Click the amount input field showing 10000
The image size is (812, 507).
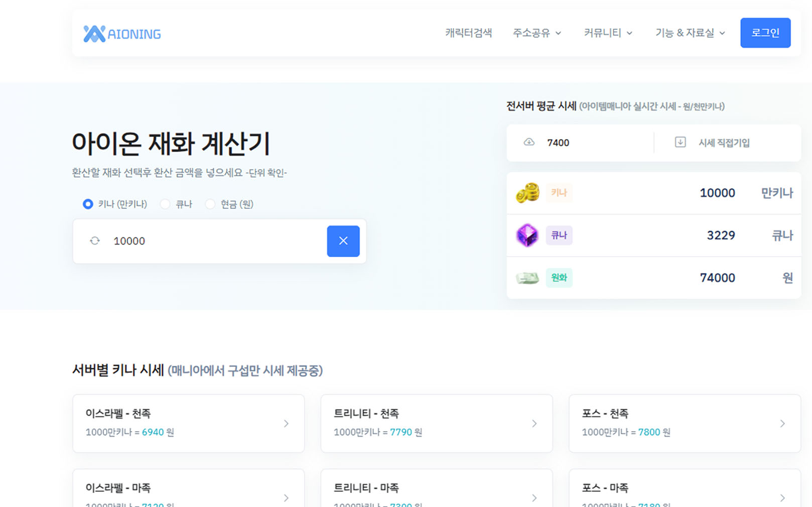pos(216,241)
